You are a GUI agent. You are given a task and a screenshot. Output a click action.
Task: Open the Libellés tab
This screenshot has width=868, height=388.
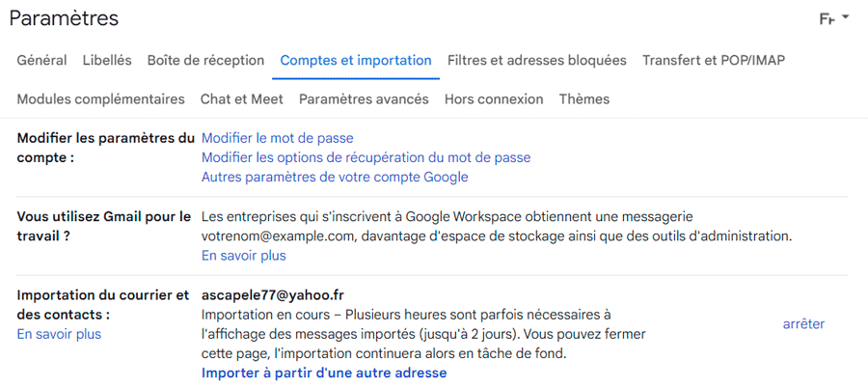[107, 61]
